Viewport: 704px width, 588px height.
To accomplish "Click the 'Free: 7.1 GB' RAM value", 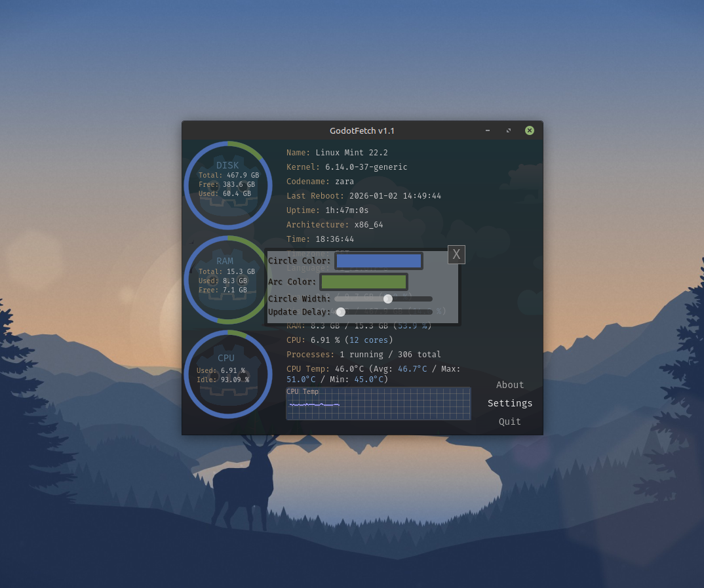I will 223,290.
